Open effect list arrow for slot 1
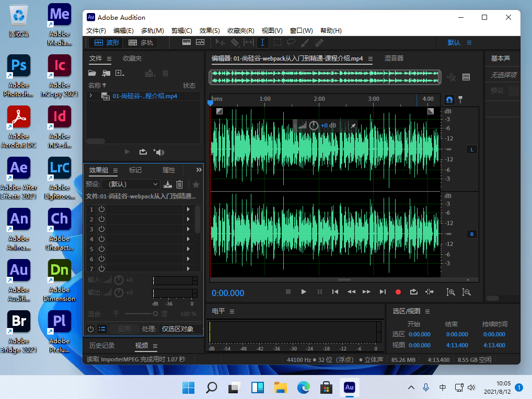Screen dimensions: 532x399 click(x=188, y=209)
